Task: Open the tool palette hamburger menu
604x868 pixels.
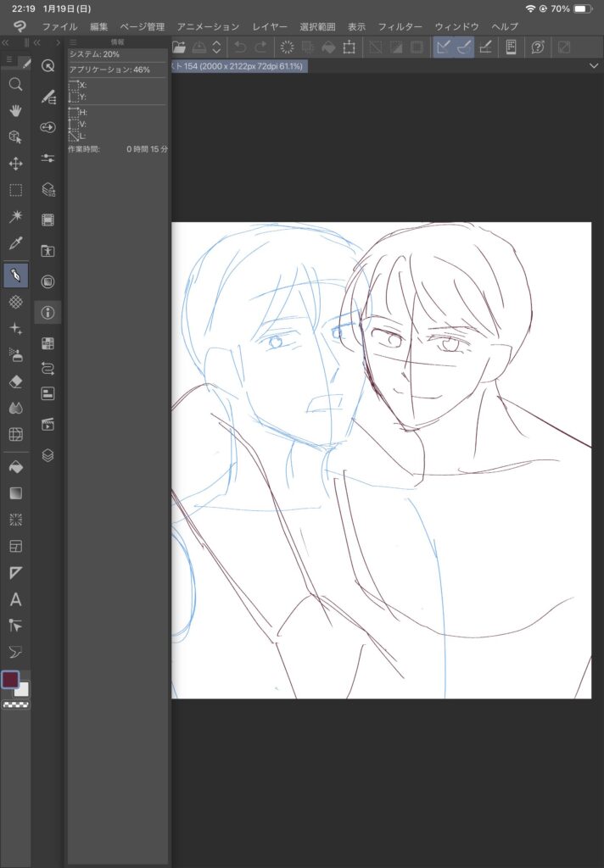Action: click(x=8, y=60)
